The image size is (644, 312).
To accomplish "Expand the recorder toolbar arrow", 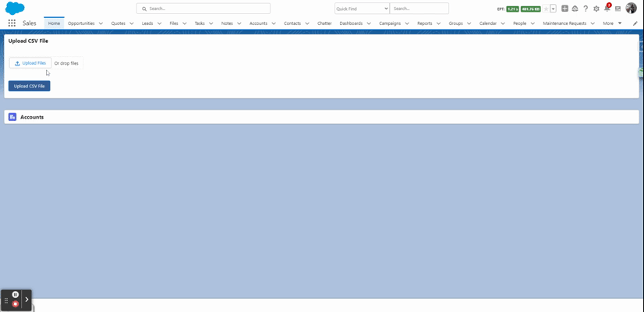I will (27, 300).
